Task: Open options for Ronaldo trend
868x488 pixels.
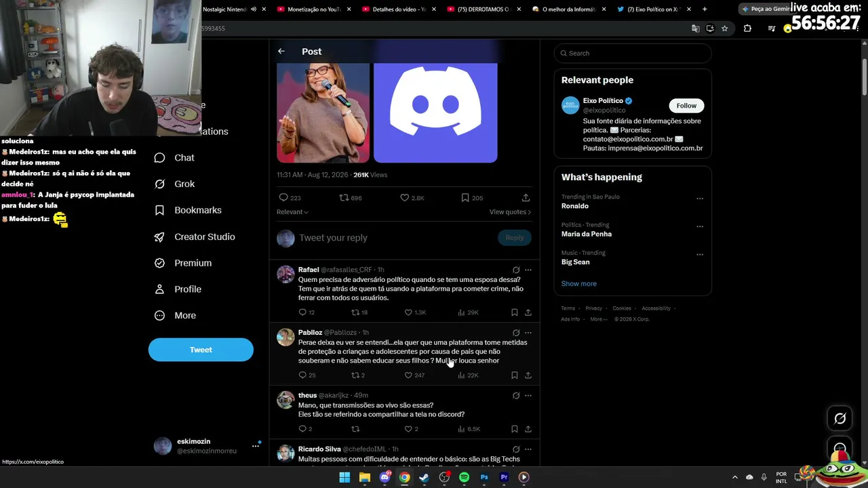Action: tap(700, 199)
